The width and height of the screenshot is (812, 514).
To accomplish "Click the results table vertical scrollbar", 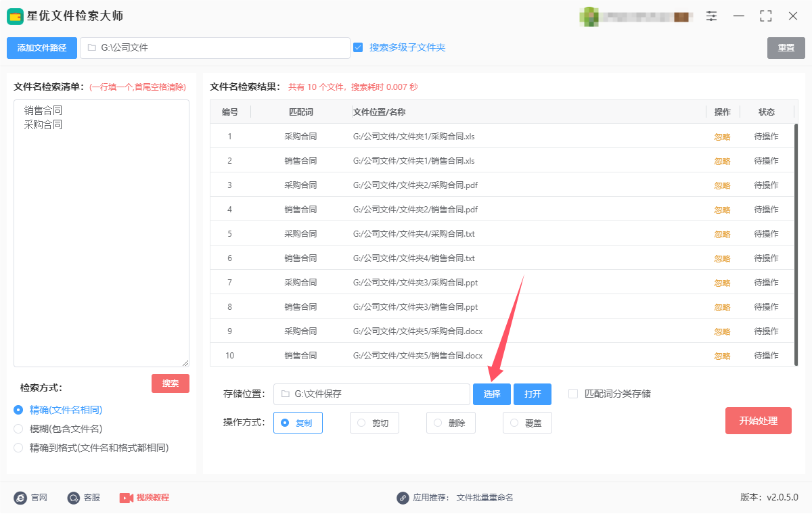I will (x=797, y=245).
